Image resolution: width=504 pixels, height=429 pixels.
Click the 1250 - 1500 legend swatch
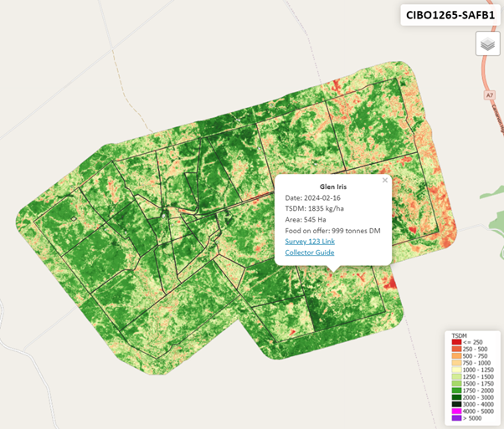point(456,377)
